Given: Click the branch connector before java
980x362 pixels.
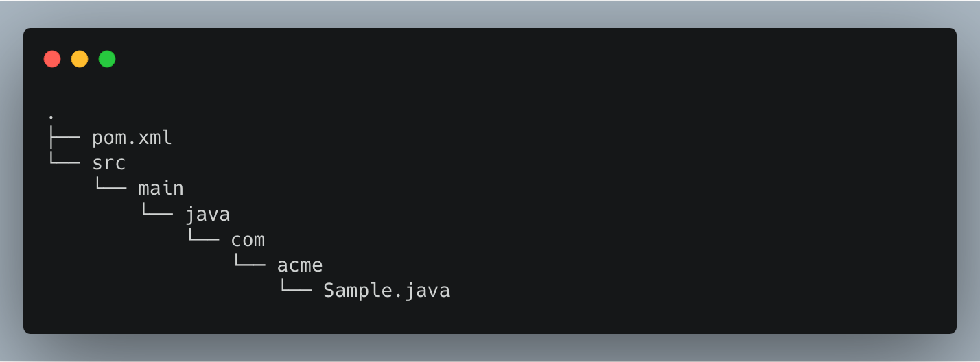Looking at the screenshot, I should pyautogui.click(x=156, y=213).
